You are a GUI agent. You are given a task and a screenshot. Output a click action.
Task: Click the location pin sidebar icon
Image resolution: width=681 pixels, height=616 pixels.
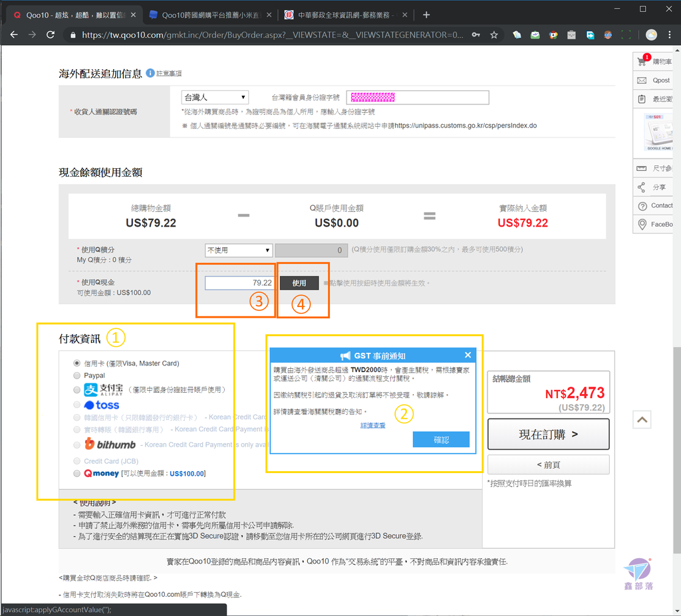pyautogui.click(x=642, y=225)
